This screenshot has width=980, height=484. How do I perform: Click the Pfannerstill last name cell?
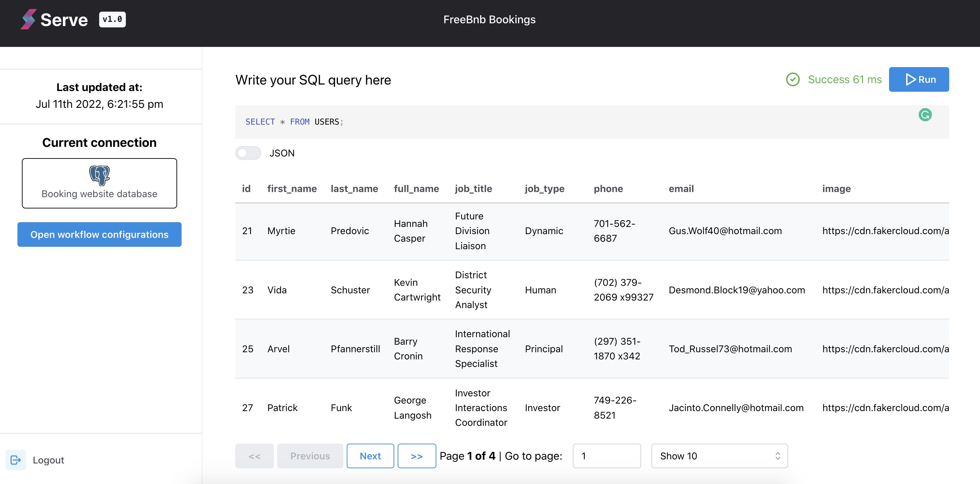tap(355, 349)
